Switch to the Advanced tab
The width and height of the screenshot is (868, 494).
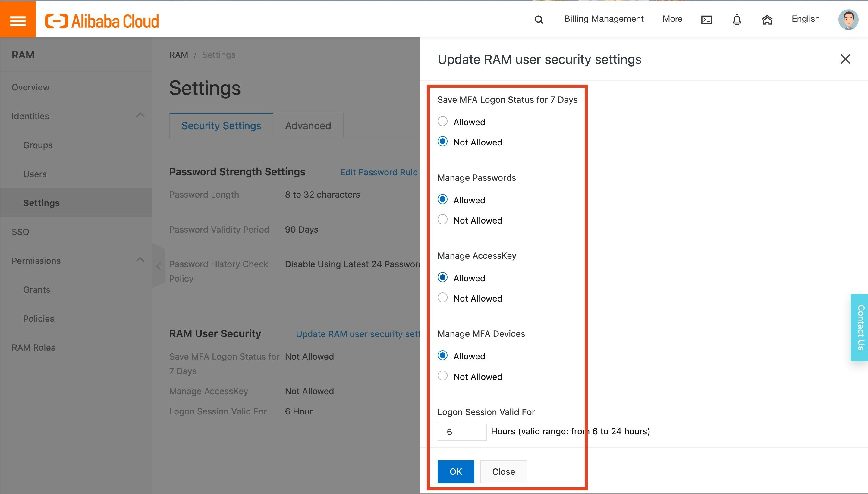(x=308, y=126)
